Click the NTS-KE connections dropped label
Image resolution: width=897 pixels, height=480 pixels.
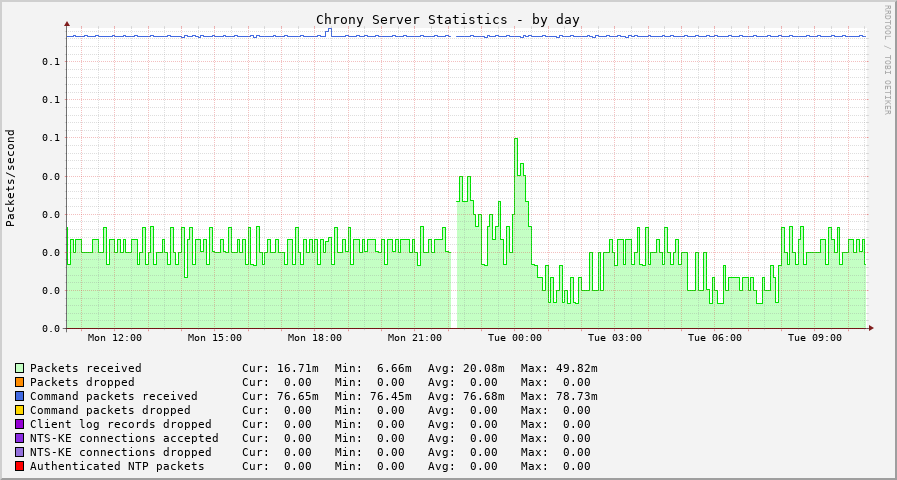(121, 453)
